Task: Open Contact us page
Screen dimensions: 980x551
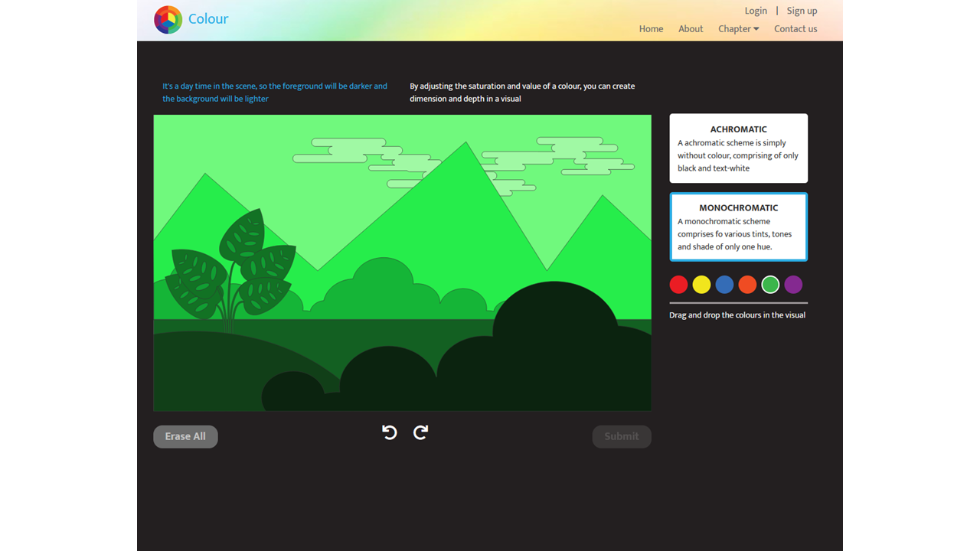Action: (795, 29)
